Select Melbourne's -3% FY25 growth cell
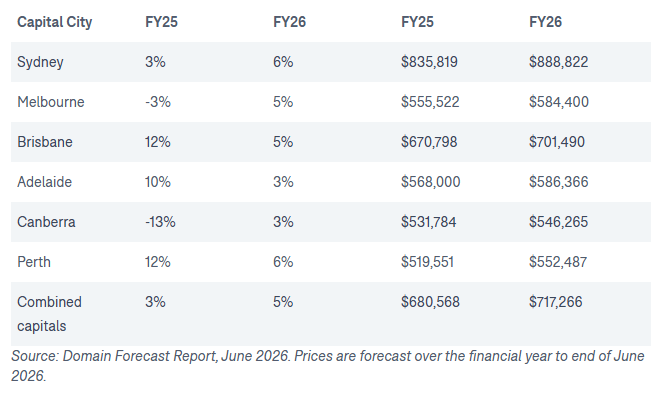This screenshot has height=396, width=658. click(158, 102)
